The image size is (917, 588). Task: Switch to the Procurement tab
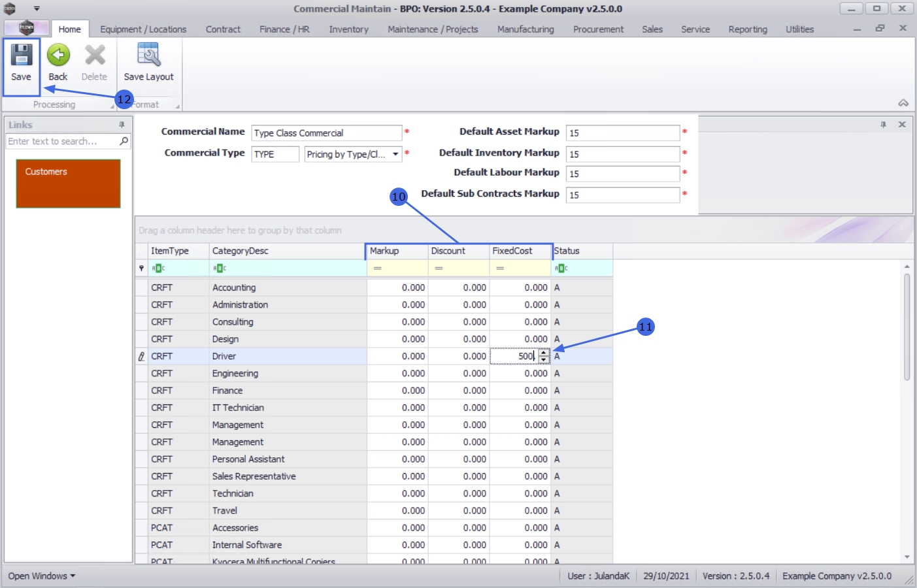pyautogui.click(x=598, y=29)
